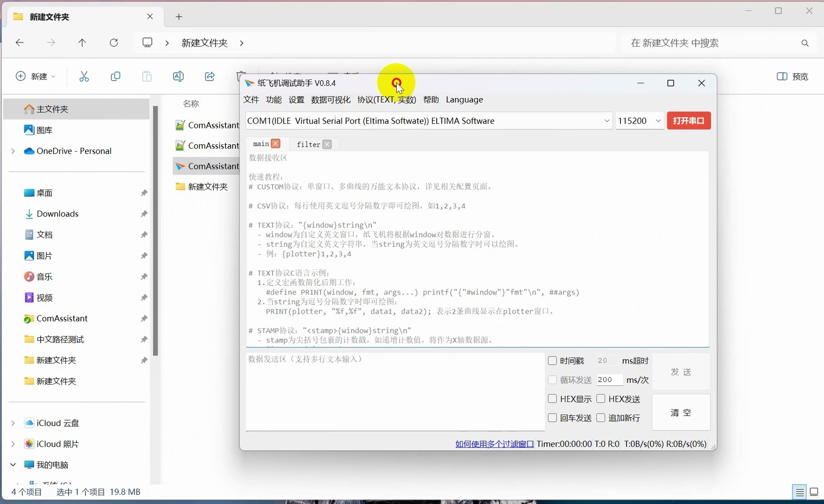Screen dimensions: 824x504
Task: Open the Language menu
Action: tap(464, 99)
